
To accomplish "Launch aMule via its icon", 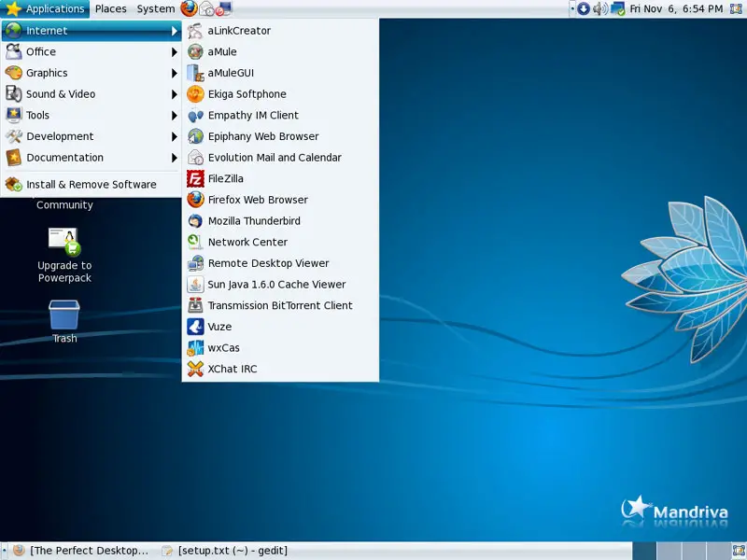I will click(x=195, y=51).
